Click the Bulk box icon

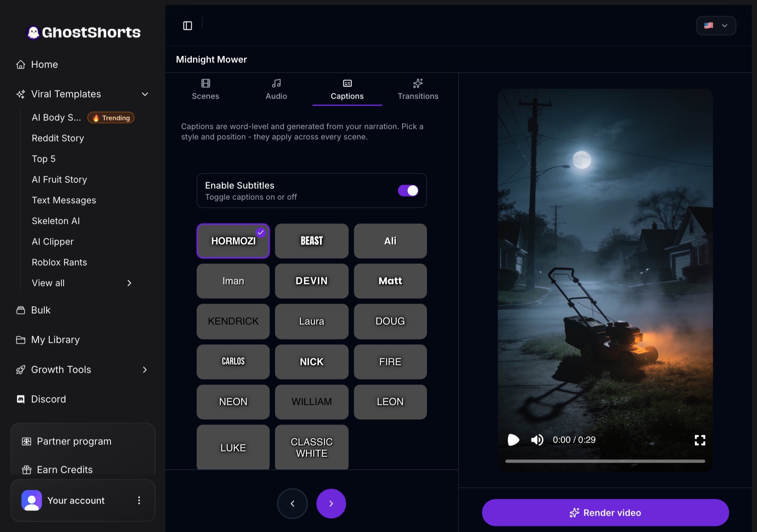pos(21,310)
